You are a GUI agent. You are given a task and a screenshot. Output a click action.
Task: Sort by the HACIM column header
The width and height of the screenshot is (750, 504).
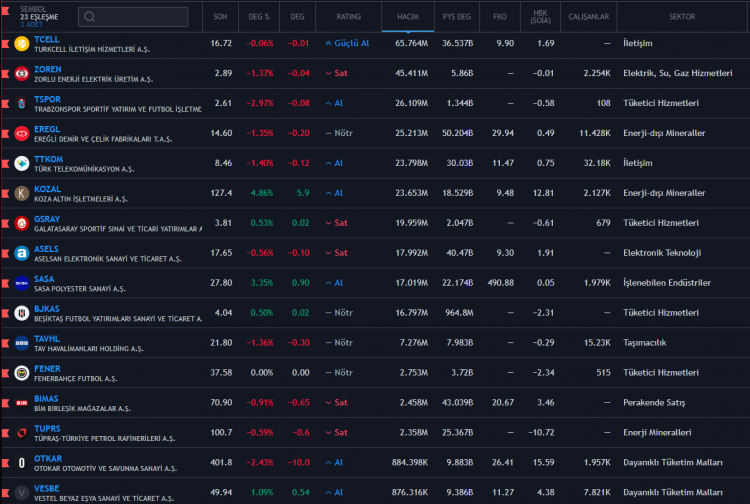pyautogui.click(x=408, y=17)
